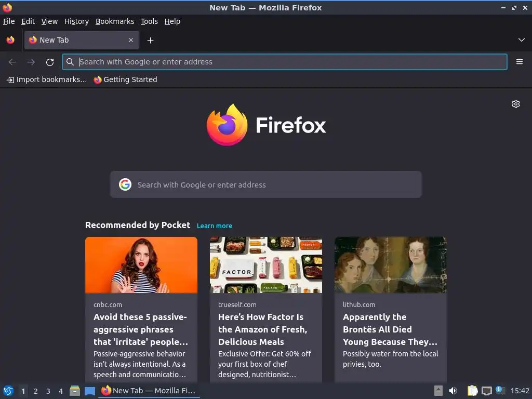Viewport: 532px width, 399px height.
Task: Open the Factor meals article thumbnail
Action: point(266,265)
